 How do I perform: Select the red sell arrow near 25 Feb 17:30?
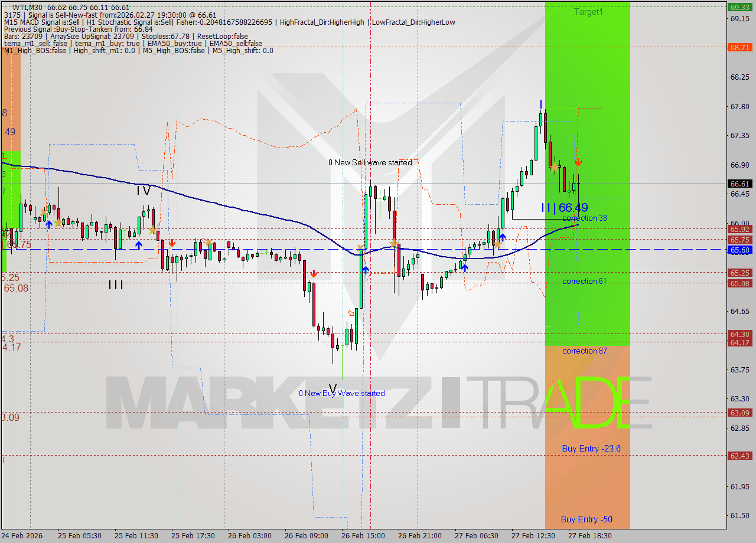tap(173, 242)
